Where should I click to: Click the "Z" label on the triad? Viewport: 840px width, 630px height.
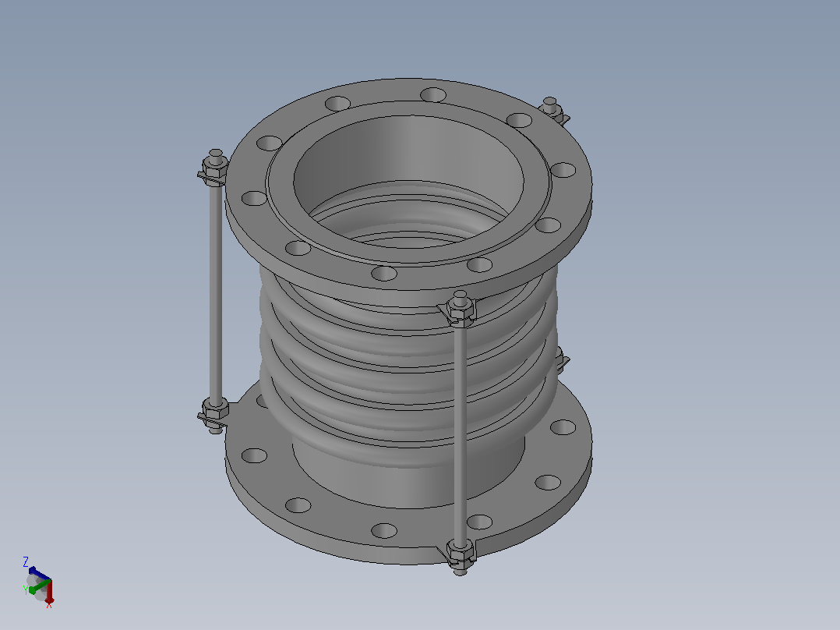[x=25, y=562]
